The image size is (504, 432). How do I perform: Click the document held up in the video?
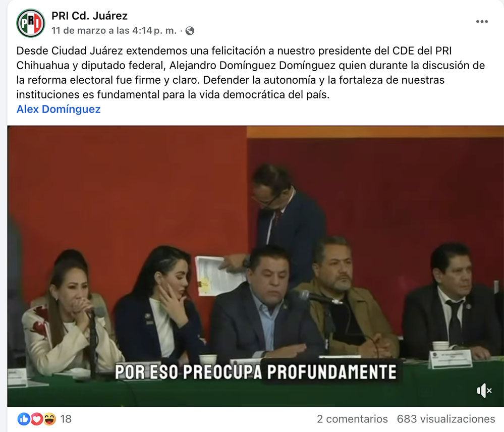pos(215,276)
